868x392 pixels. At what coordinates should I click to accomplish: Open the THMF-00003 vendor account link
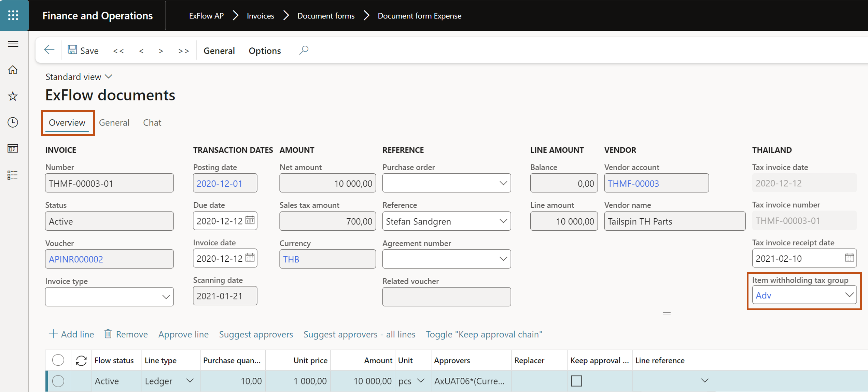[633, 184]
